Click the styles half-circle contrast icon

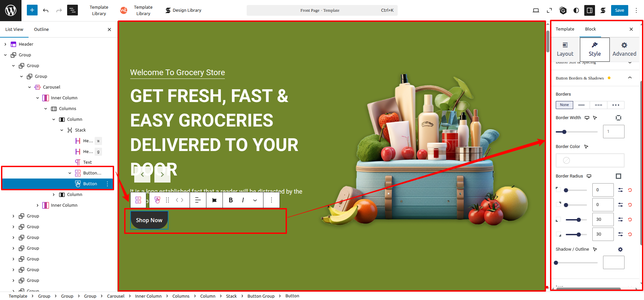[576, 10]
